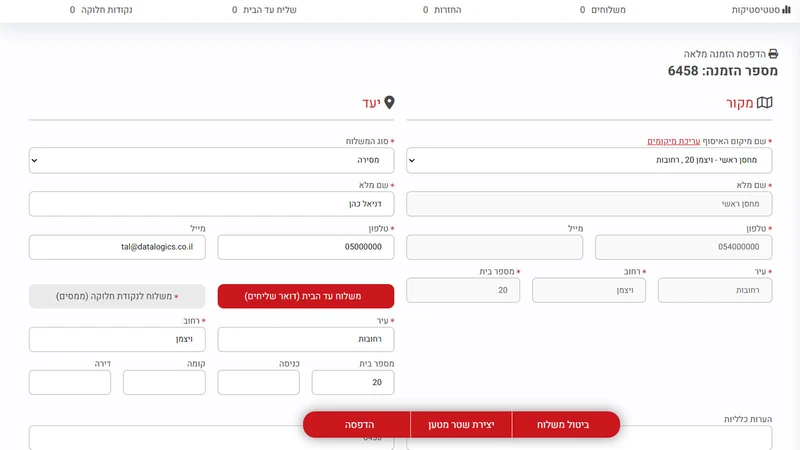
Task: Click the printer icon beside הדפסת הזמנה מלאה
Action: [773, 54]
